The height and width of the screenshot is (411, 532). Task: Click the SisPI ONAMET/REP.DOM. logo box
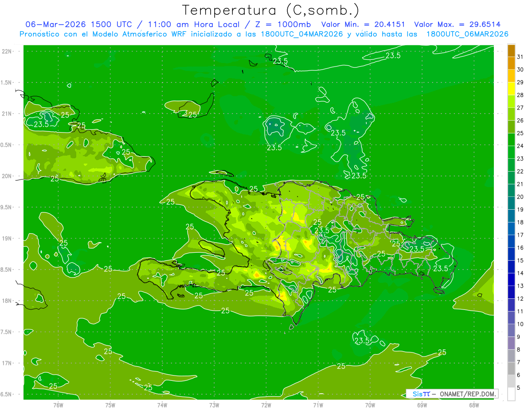click(x=452, y=394)
